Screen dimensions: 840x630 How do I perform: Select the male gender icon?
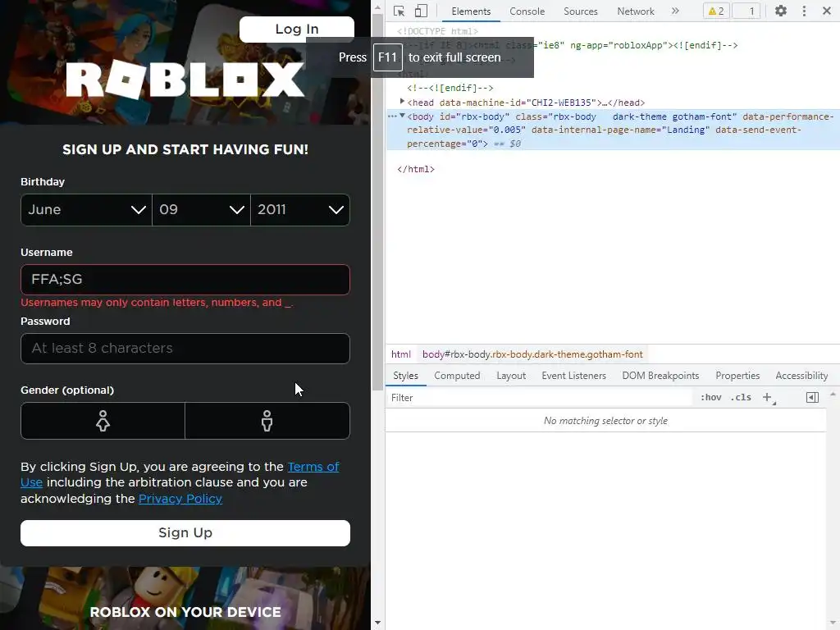click(x=267, y=421)
